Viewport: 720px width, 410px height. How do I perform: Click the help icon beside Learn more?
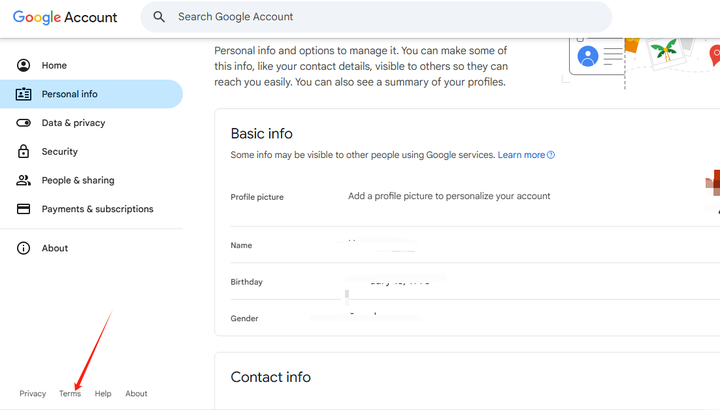click(551, 155)
